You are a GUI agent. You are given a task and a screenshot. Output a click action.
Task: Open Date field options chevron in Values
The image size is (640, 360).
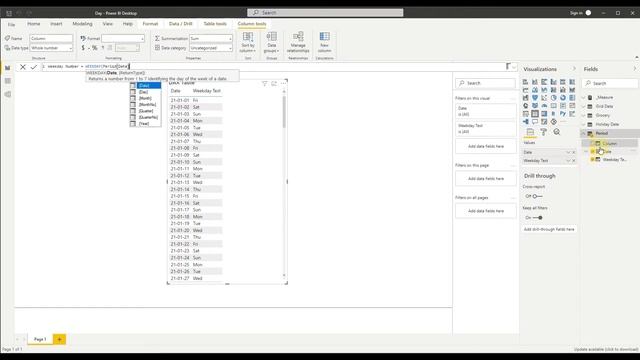[x=568, y=152]
